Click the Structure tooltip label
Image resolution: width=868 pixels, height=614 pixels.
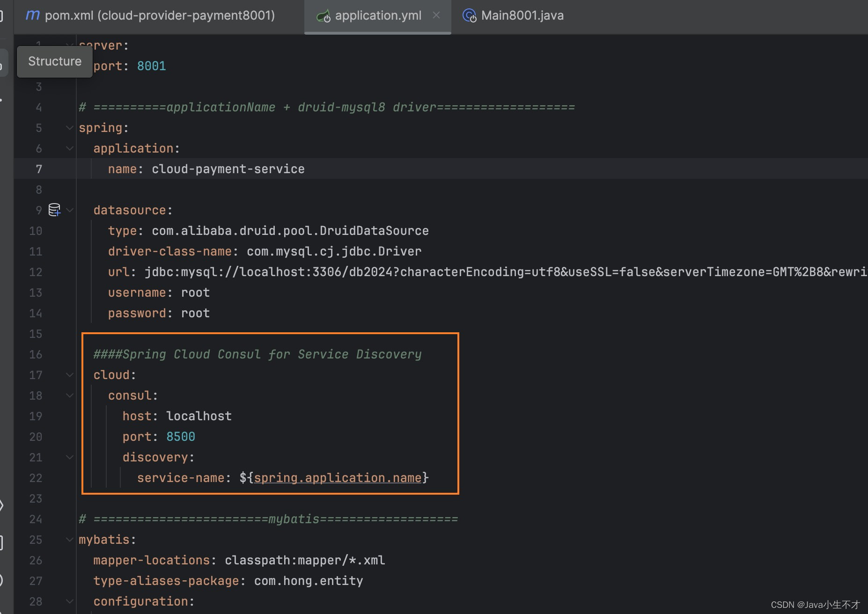coord(55,61)
